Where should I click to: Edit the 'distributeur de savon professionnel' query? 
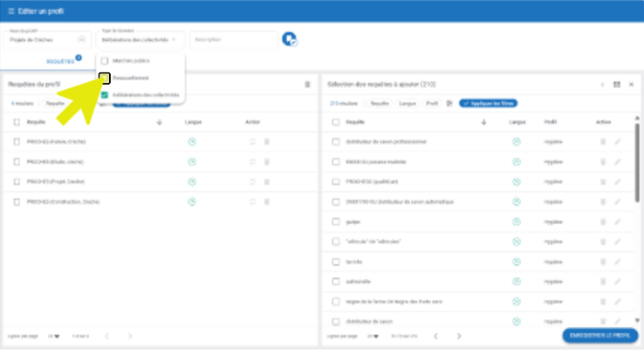tap(617, 141)
